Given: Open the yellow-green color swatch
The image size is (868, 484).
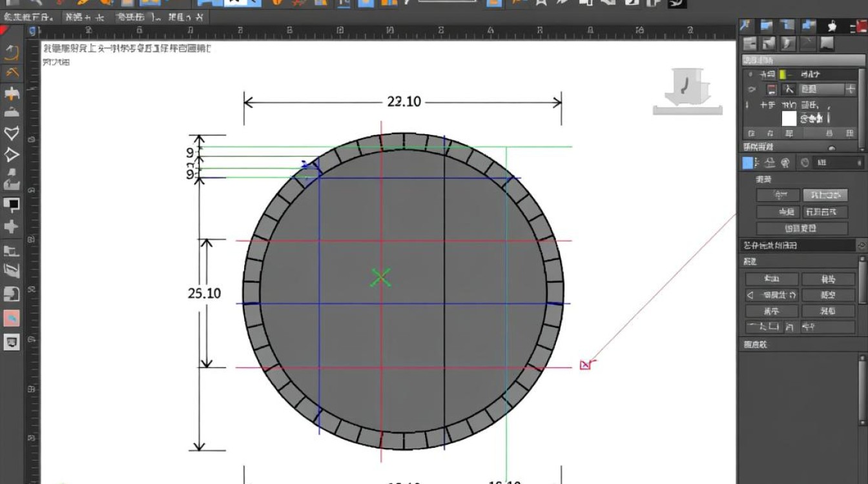Looking at the screenshot, I should (x=782, y=75).
